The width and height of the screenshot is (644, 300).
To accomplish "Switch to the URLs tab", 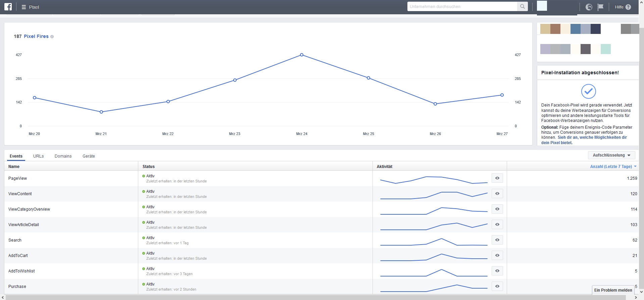I will pos(39,156).
